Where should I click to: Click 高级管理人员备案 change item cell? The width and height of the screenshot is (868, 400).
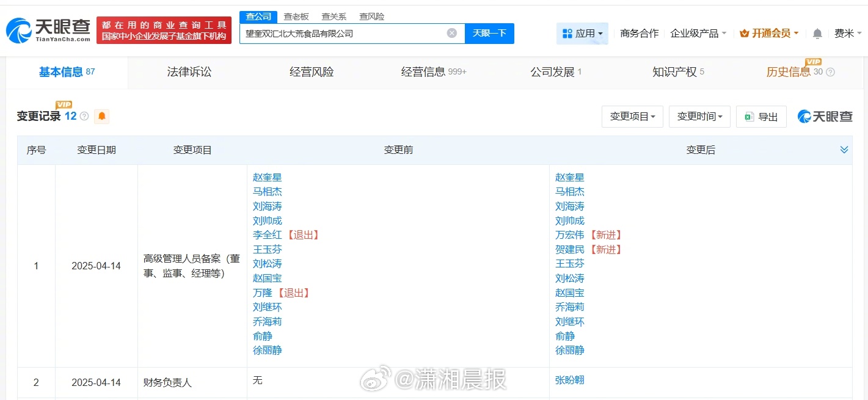tap(192, 266)
